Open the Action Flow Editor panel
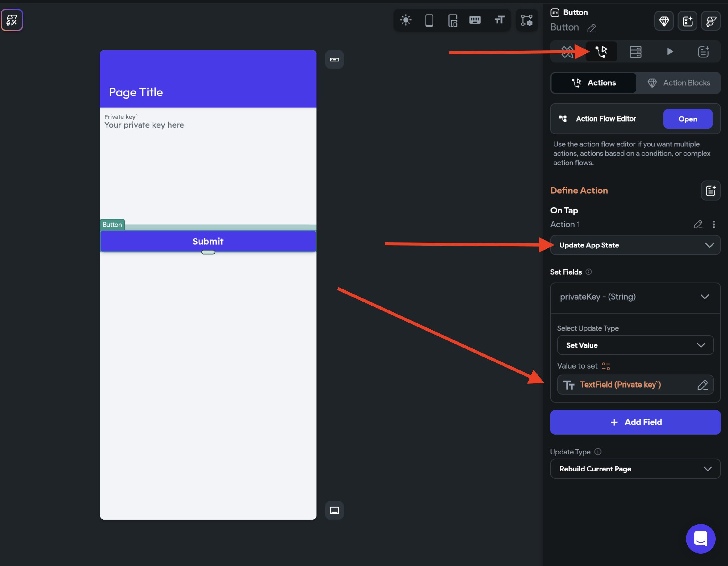728x566 pixels. [x=687, y=119]
